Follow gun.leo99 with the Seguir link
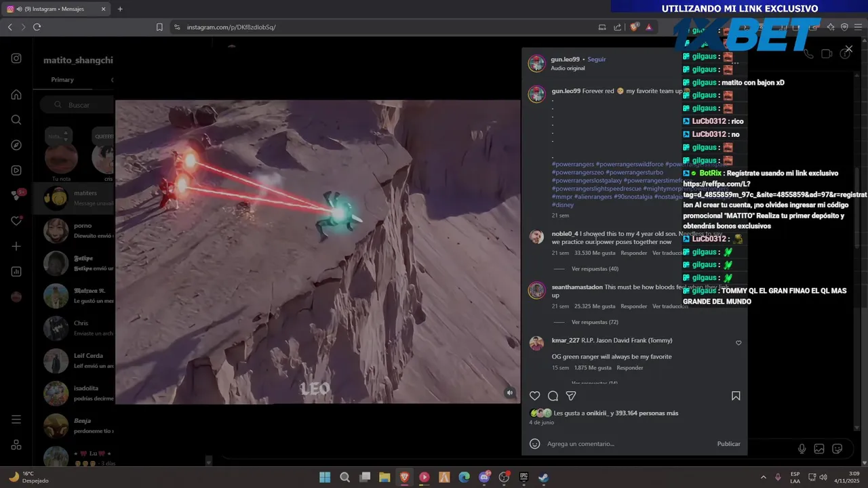 tap(597, 60)
